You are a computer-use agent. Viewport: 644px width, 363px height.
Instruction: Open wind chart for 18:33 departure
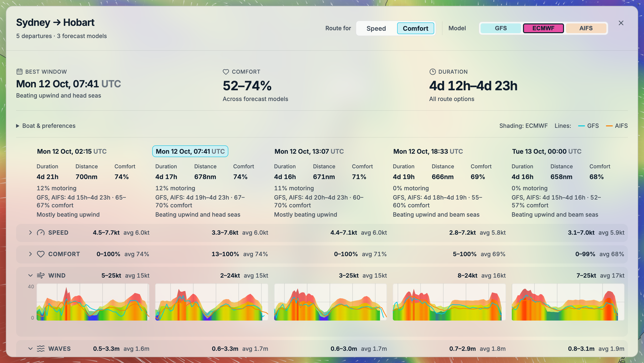[x=449, y=302]
